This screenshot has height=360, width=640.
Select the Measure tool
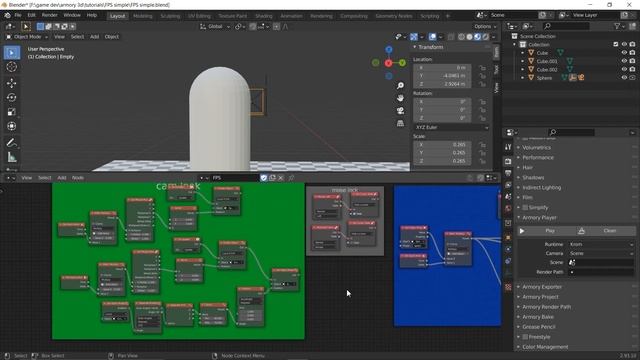(x=11, y=157)
